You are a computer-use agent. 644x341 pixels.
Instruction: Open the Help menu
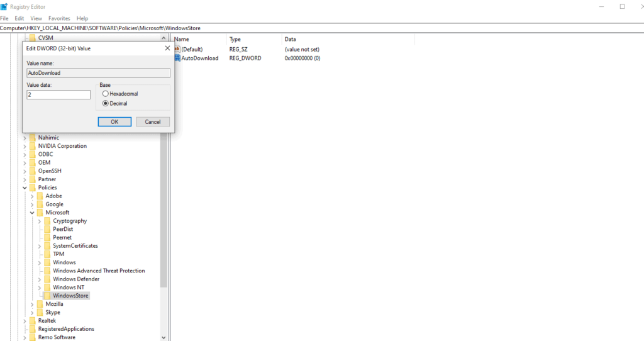point(82,18)
